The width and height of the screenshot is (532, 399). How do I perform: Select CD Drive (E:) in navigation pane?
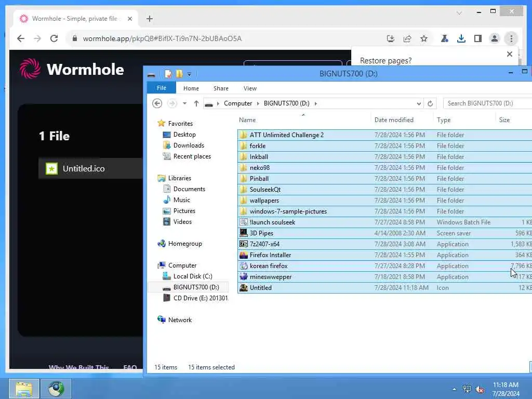200,298
